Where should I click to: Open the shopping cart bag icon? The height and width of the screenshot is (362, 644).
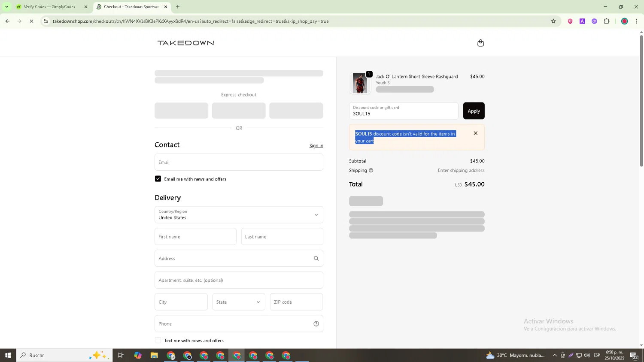[480, 43]
